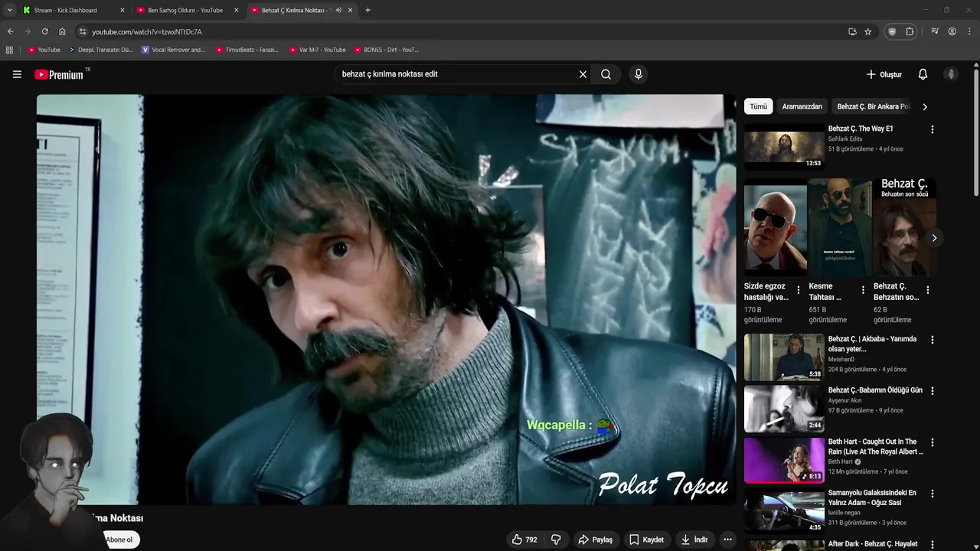Mute the Behzat Ç. tab audio icon

coord(338,10)
